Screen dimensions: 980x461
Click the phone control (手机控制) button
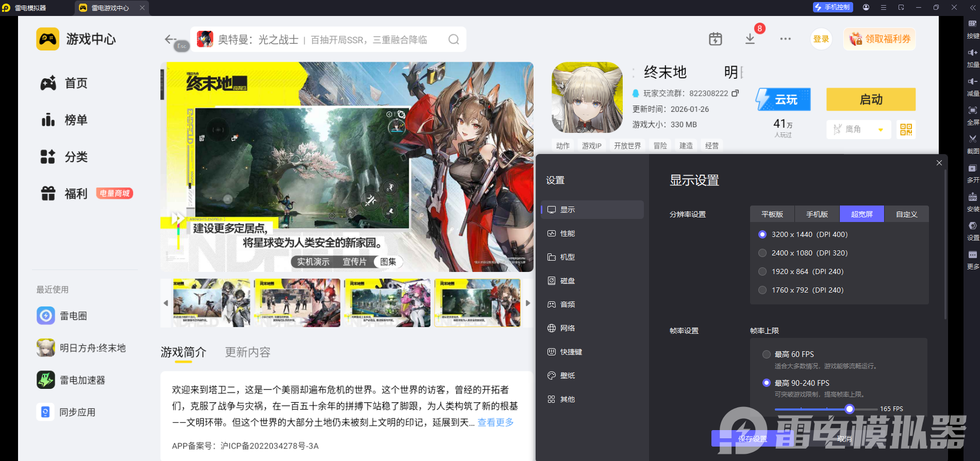point(833,7)
